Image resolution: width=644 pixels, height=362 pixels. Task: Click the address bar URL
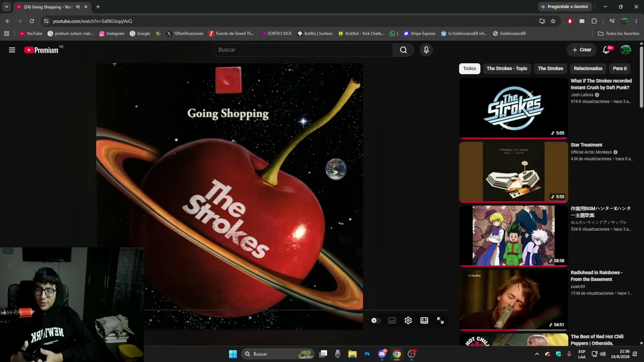pos(93,21)
